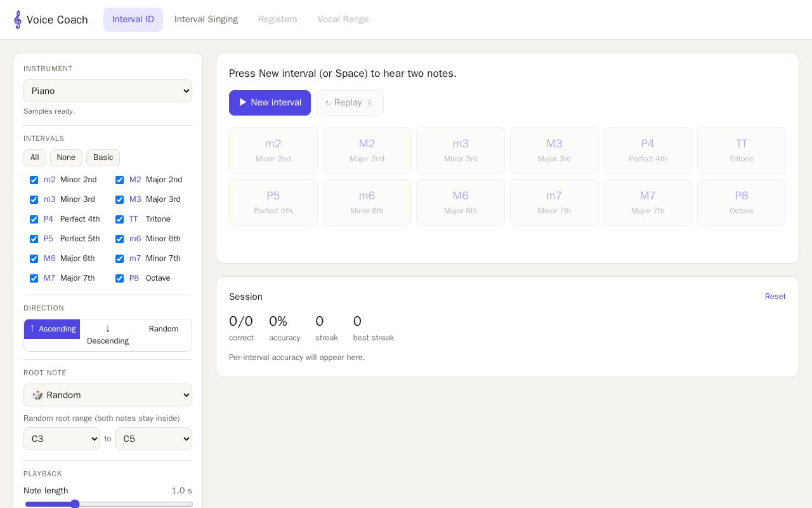Viewport: 812px width, 508px height.
Task: Toggle the Minor 7th checkbox
Action: (119, 258)
